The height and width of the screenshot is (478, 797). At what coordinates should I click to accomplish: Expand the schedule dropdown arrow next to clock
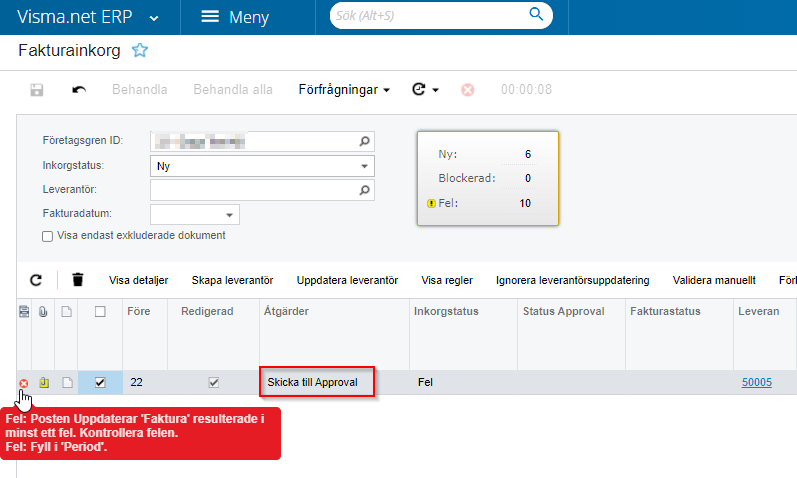[436, 90]
